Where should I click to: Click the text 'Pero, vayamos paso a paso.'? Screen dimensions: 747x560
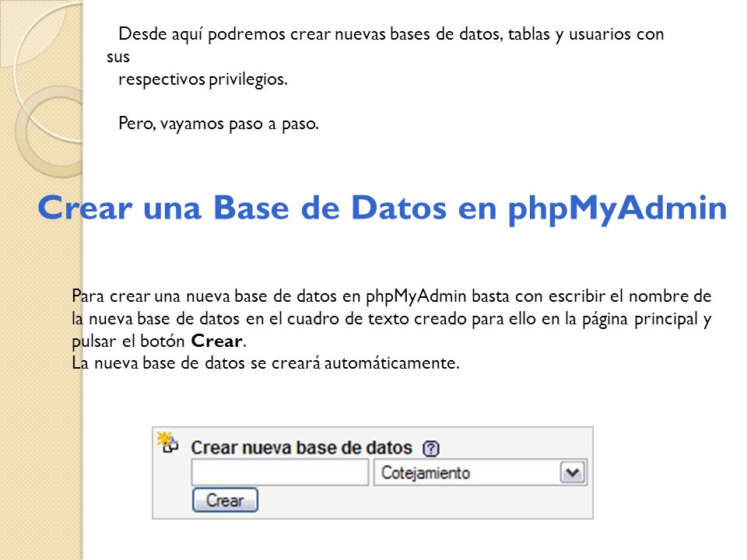218,124
